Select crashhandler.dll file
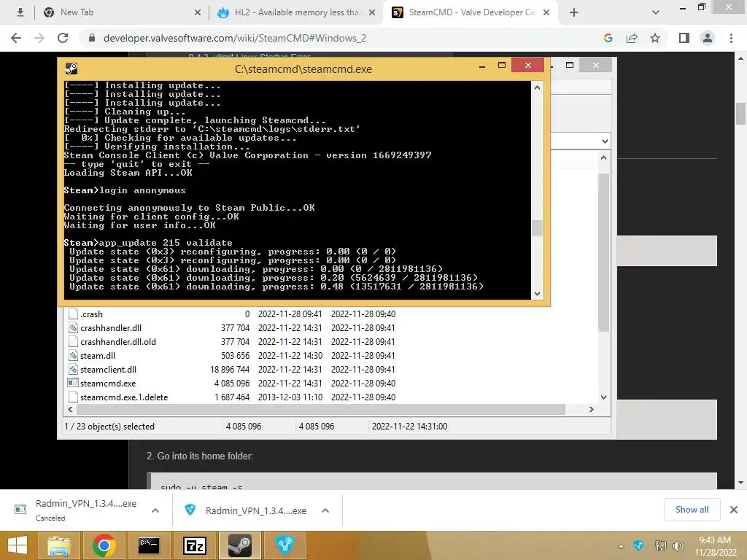 point(111,328)
